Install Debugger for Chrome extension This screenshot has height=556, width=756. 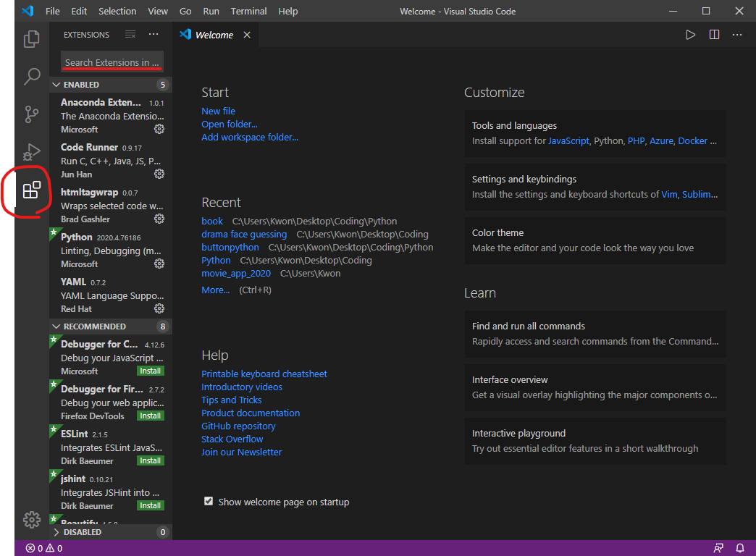(x=151, y=371)
